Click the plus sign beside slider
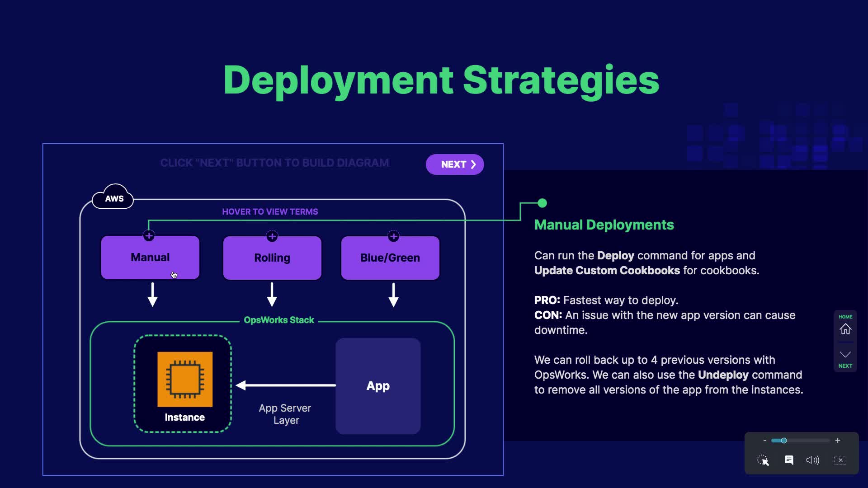This screenshot has height=488, width=868. click(838, 441)
